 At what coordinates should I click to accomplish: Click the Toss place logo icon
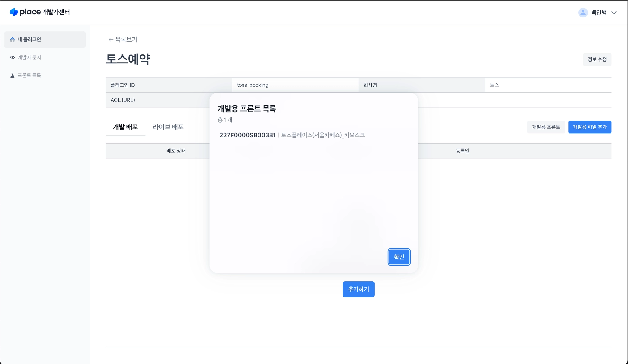pos(14,12)
